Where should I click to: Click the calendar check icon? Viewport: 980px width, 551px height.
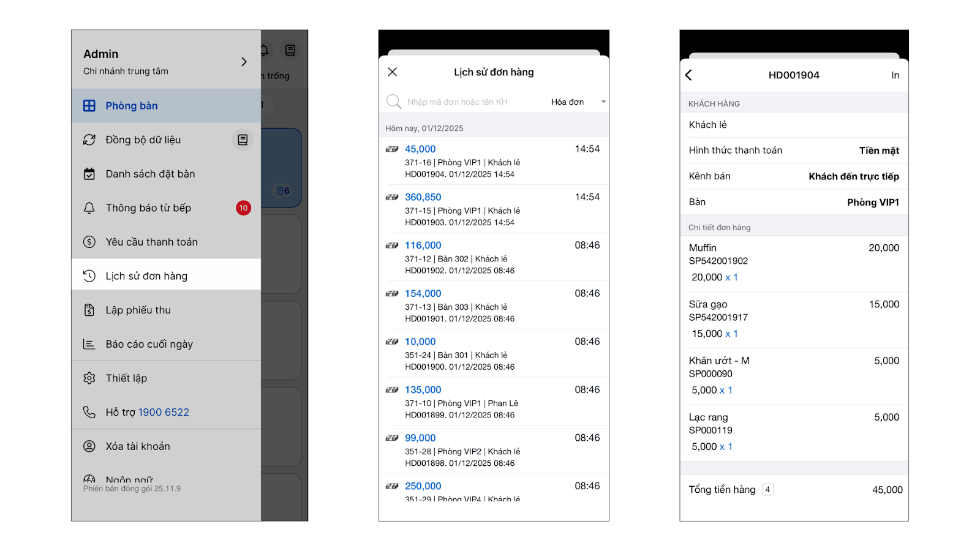[x=89, y=174]
